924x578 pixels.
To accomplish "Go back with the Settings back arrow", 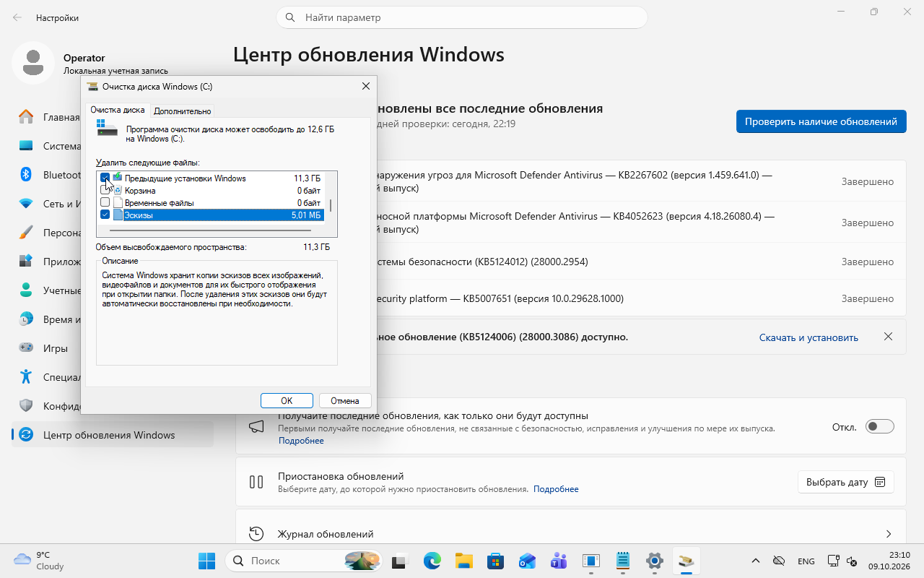I will [17, 17].
